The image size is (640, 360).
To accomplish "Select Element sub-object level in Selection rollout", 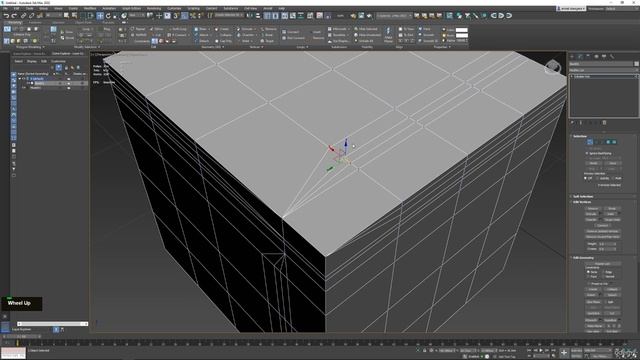I will (x=614, y=142).
